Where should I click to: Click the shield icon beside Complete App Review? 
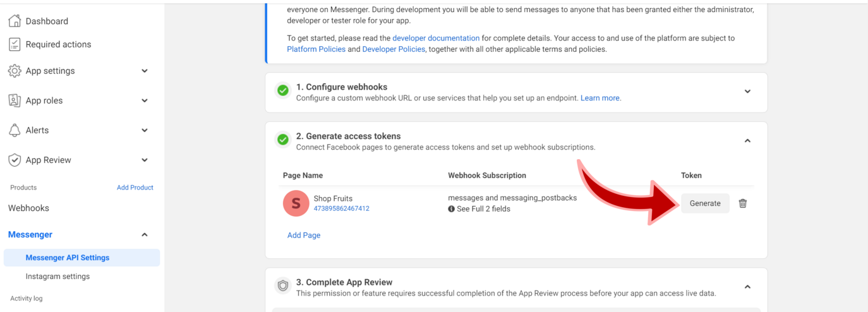click(283, 286)
